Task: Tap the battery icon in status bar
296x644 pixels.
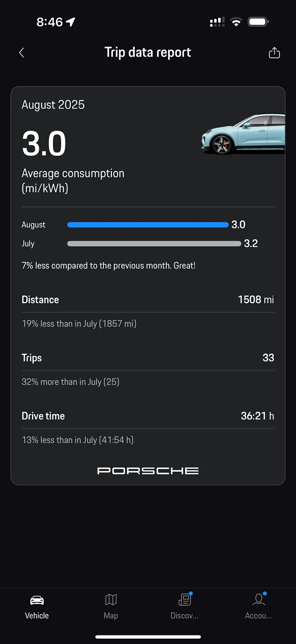Action: (x=258, y=21)
